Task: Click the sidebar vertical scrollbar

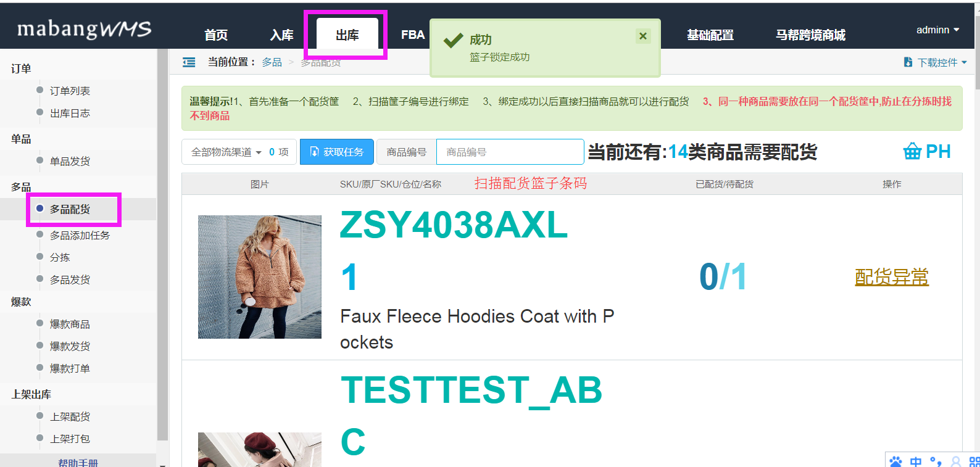Action: click(163, 247)
